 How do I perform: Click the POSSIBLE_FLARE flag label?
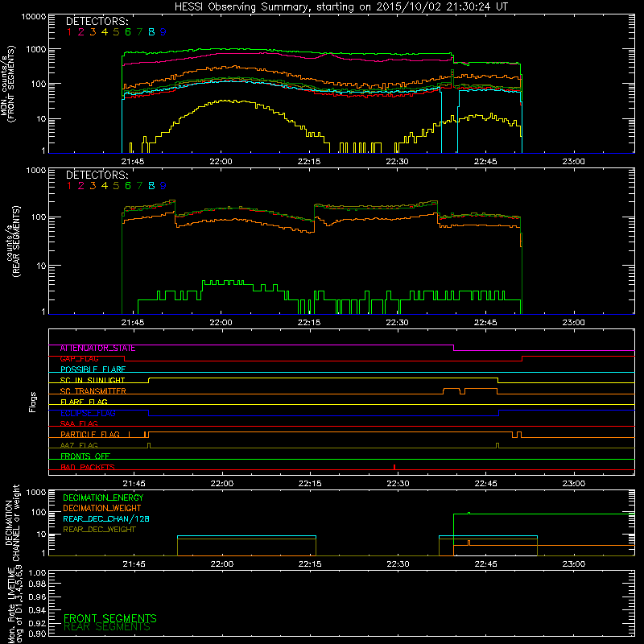click(x=93, y=369)
